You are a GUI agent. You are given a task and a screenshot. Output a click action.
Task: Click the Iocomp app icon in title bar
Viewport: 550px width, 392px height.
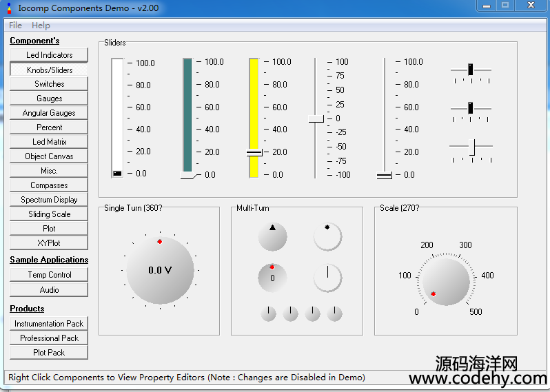10,8
